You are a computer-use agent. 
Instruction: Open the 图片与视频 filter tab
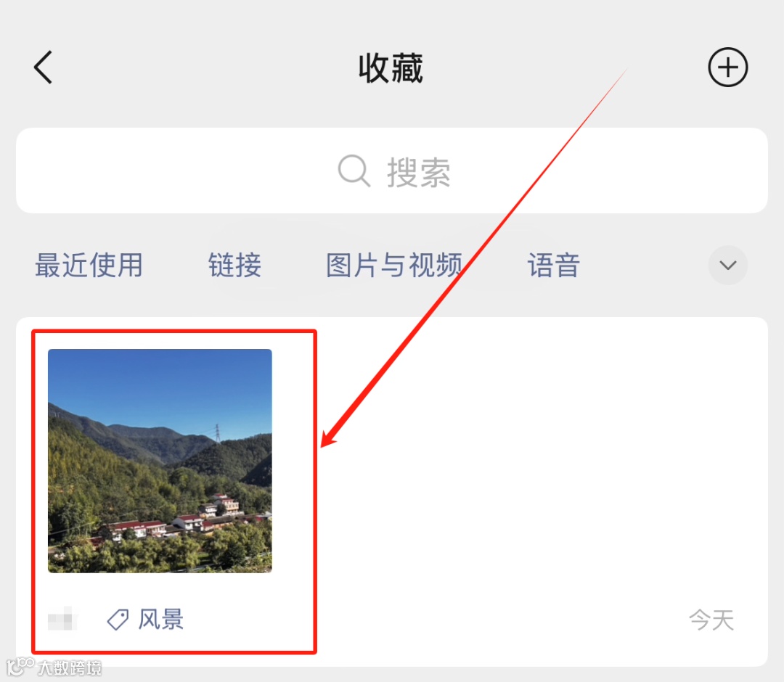pos(394,266)
